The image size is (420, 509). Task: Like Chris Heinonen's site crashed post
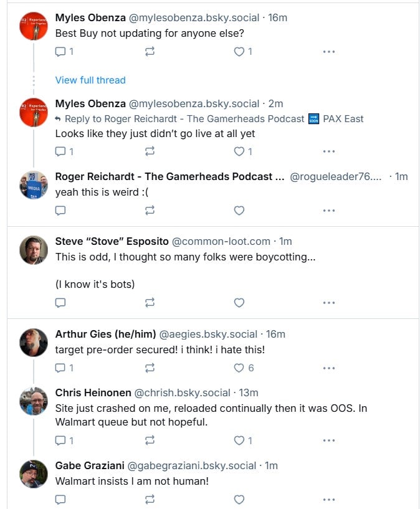(239, 440)
